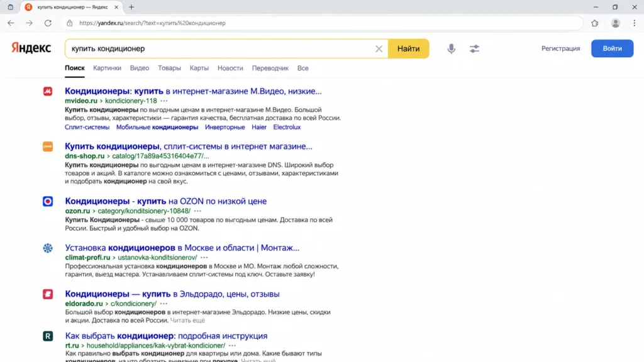Open the search filter settings icon
Image resolution: width=644 pixels, height=362 pixels.
click(x=474, y=48)
